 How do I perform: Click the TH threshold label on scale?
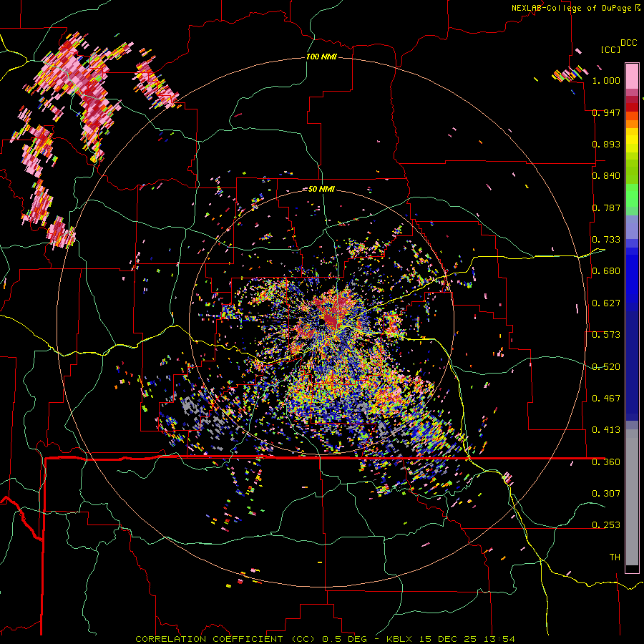[x=615, y=557]
